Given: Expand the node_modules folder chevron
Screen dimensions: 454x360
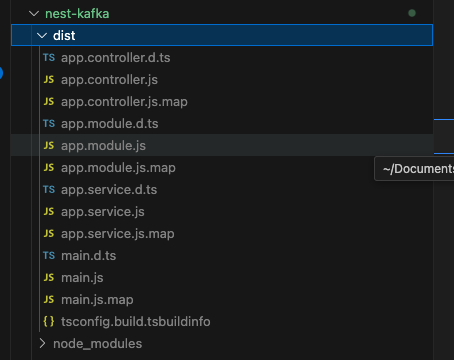Looking at the screenshot, I should point(42,344).
